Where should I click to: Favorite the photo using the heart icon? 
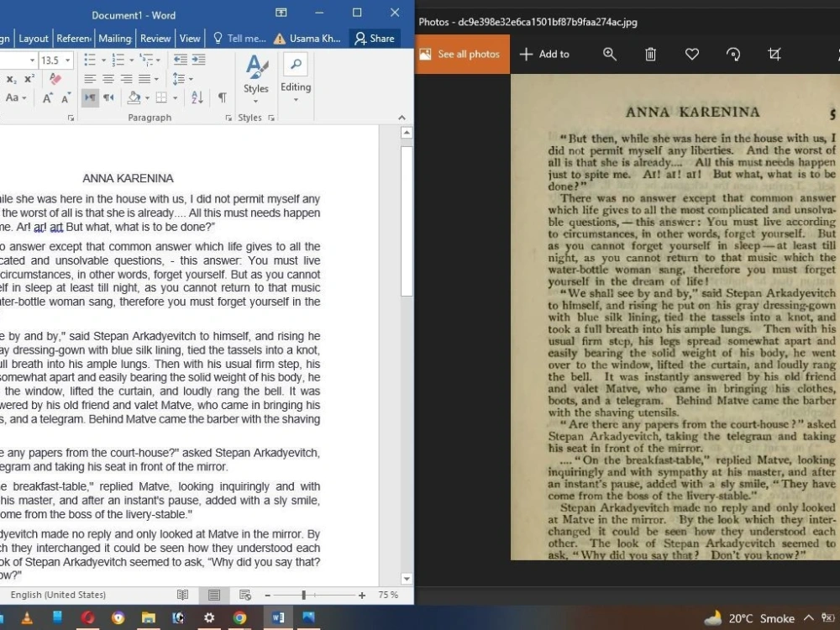pos(691,54)
